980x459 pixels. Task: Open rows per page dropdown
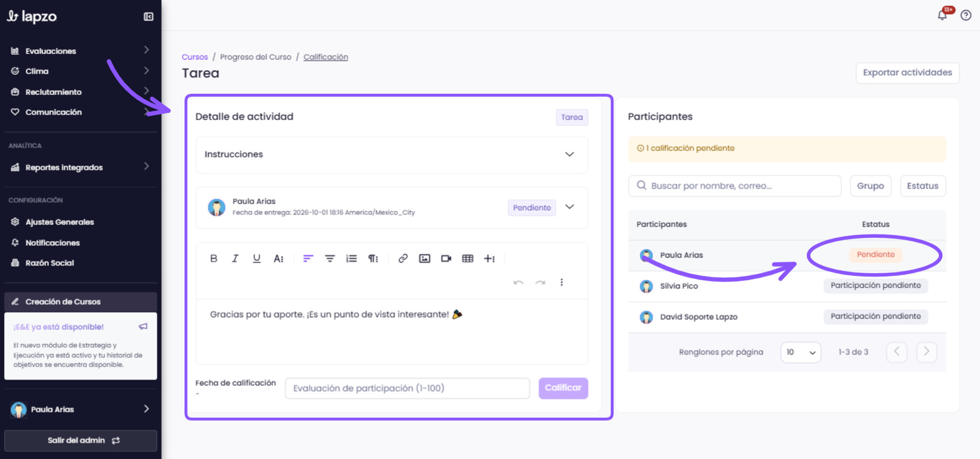point(801,352)
